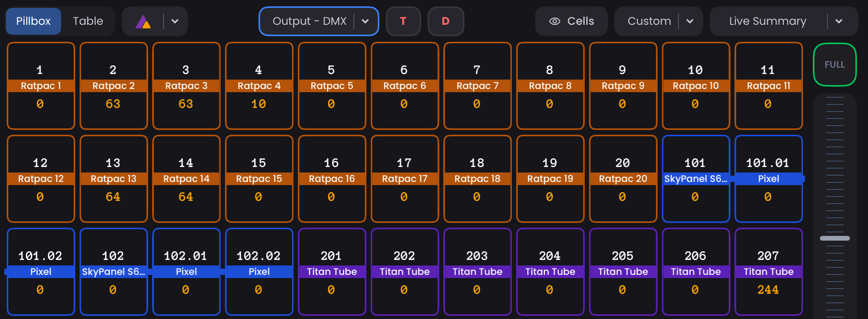Select channel 2 Ratpac 2 cell

click(x=113, y=86)
